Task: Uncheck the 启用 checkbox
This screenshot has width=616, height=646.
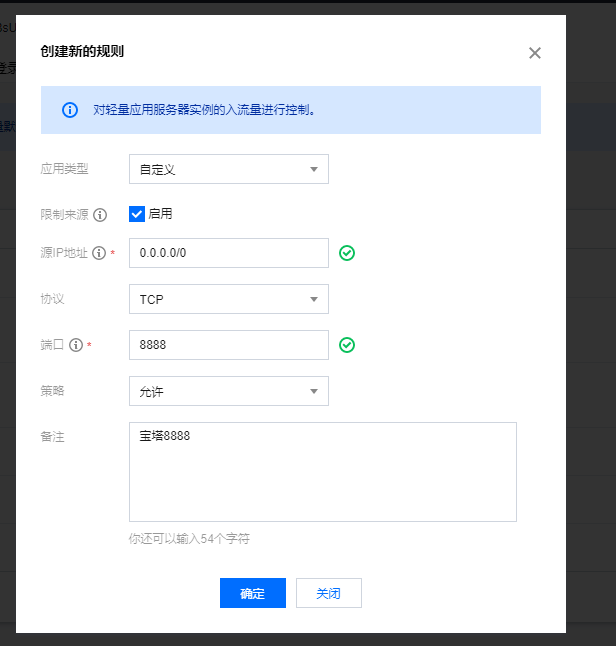Action: point(138,214)
